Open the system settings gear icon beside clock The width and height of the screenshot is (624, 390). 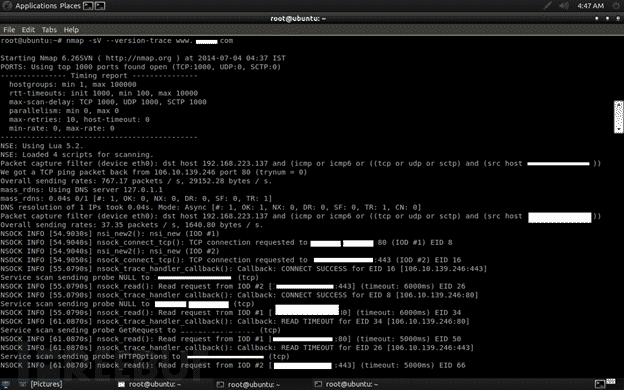point(615,6)
